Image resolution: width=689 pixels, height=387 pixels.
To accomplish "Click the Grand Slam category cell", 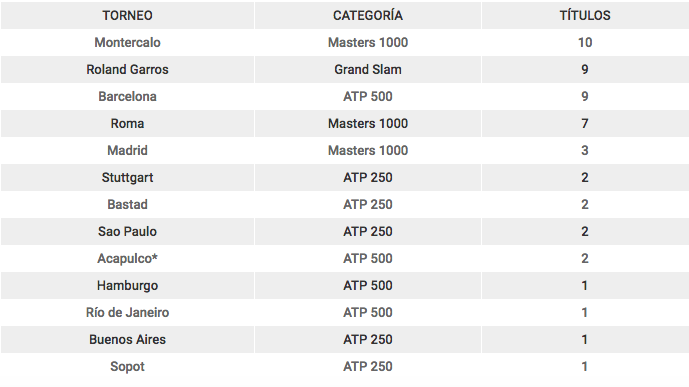I will pos(368,69).
